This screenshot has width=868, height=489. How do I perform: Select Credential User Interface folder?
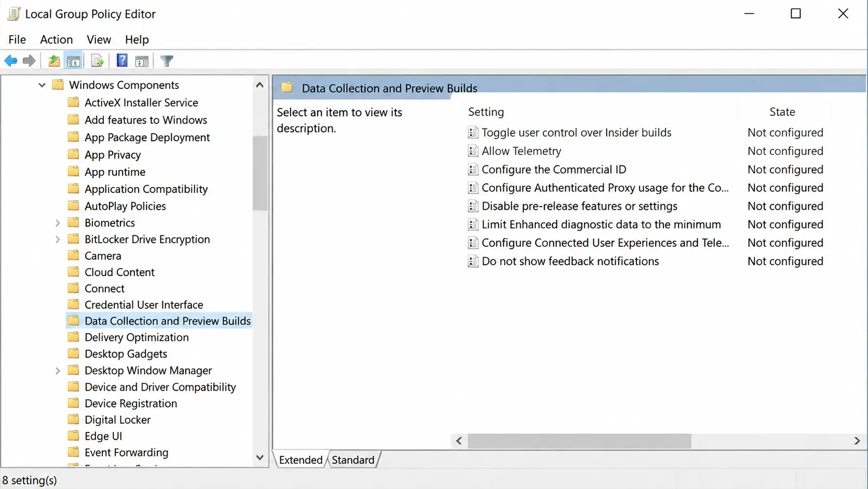pyautogui.click(x=144, y=305)
